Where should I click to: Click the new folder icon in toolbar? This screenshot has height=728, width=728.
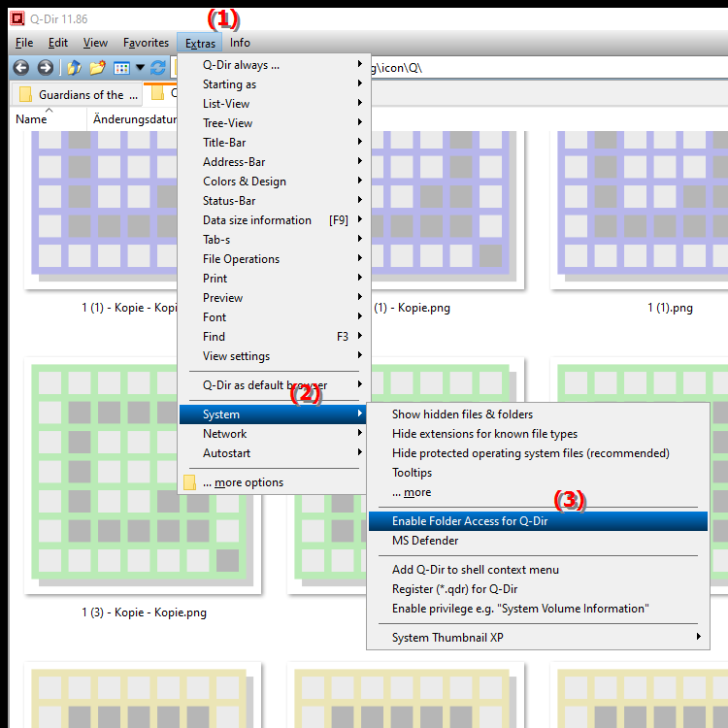pos(97,68)
